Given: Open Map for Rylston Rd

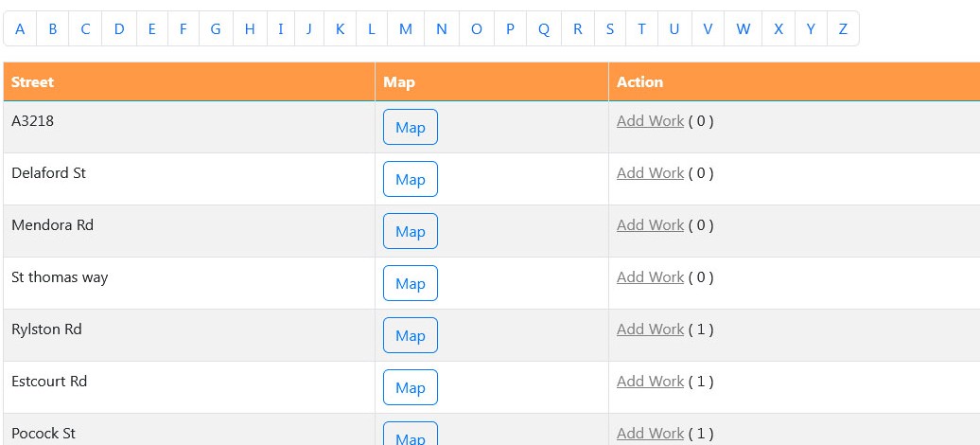Looking at the screenshot, I should [410, 335].
